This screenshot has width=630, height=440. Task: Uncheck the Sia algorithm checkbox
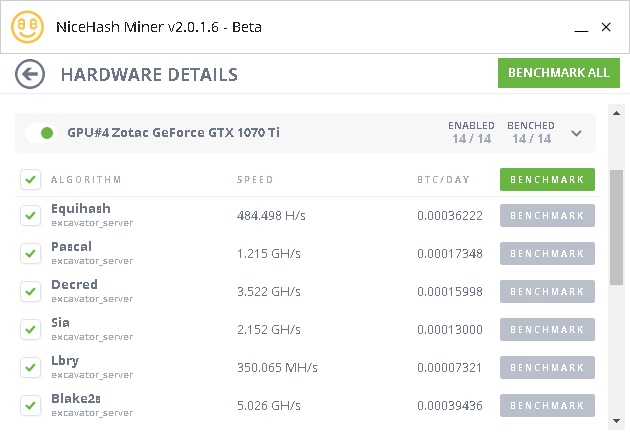31,329
